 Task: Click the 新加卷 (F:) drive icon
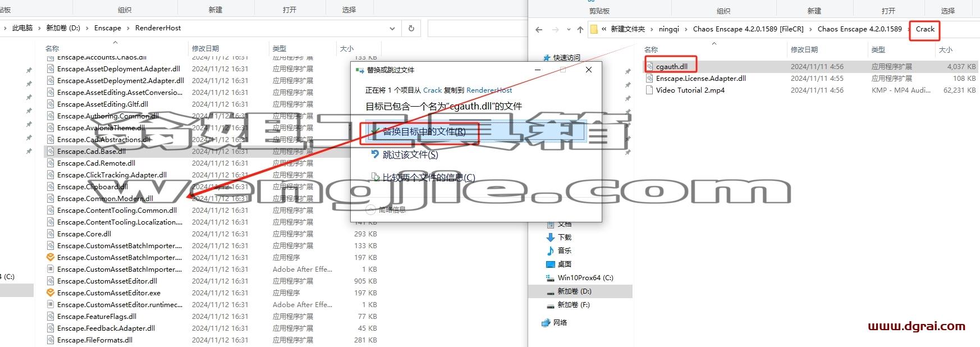pyautogui.click(x=550, y=305)
